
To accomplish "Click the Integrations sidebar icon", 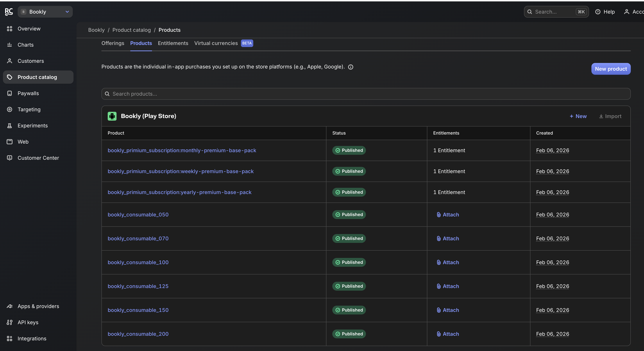I will pyautogui.click(x=10, y=339).
